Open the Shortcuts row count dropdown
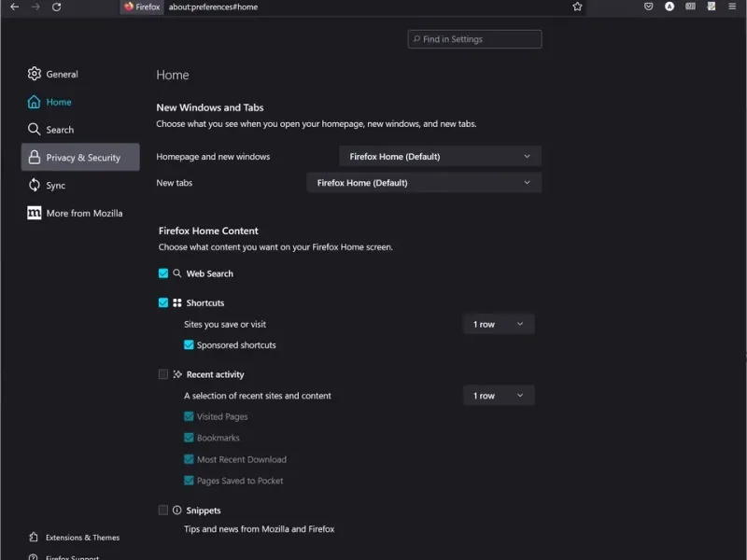Viewport: 747px width, 560px height. pos(499,325)
